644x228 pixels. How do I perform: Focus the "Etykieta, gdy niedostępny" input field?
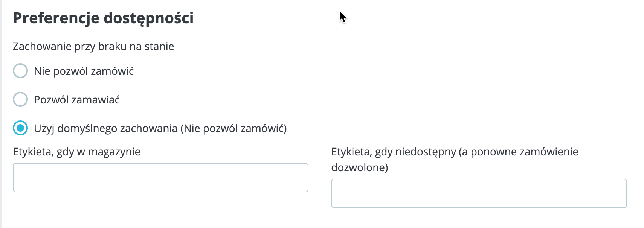(479, 193)
